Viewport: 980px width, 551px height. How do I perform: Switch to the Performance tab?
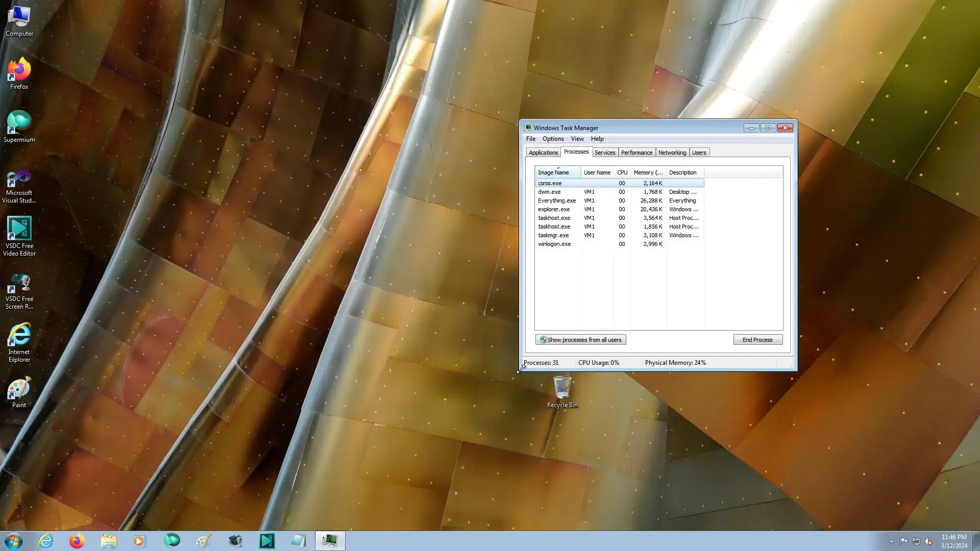(x=636, y=153)
